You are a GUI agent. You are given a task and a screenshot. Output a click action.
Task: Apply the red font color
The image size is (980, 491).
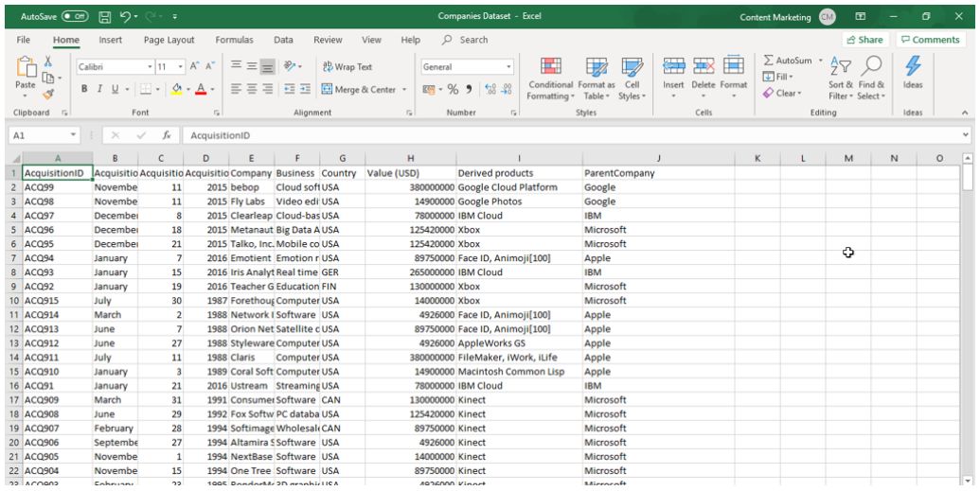coord(201,89)
